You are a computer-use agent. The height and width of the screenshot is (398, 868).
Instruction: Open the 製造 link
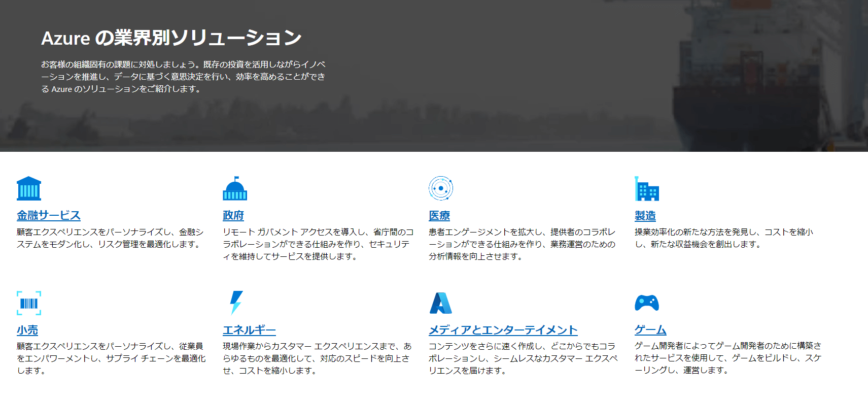click(645, 215)
